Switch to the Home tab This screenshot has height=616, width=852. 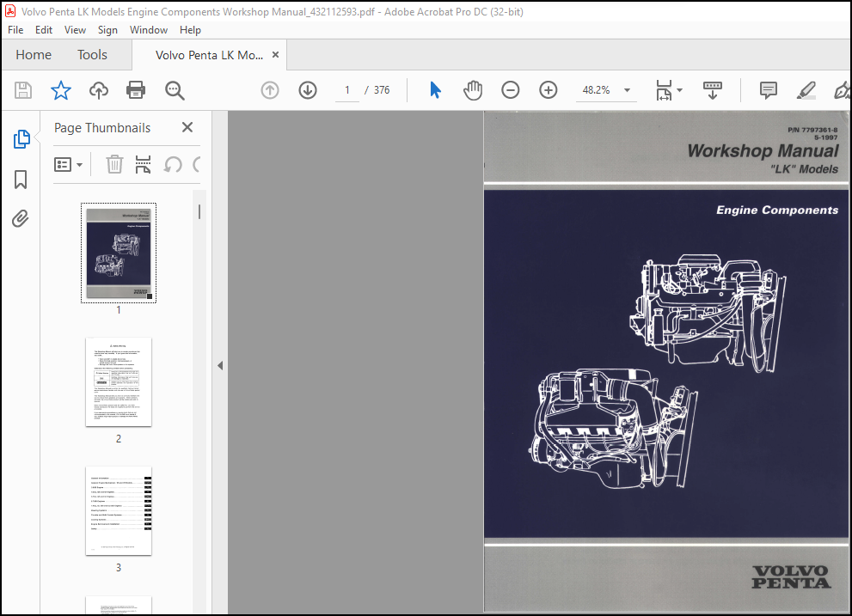tap(34, 55)
